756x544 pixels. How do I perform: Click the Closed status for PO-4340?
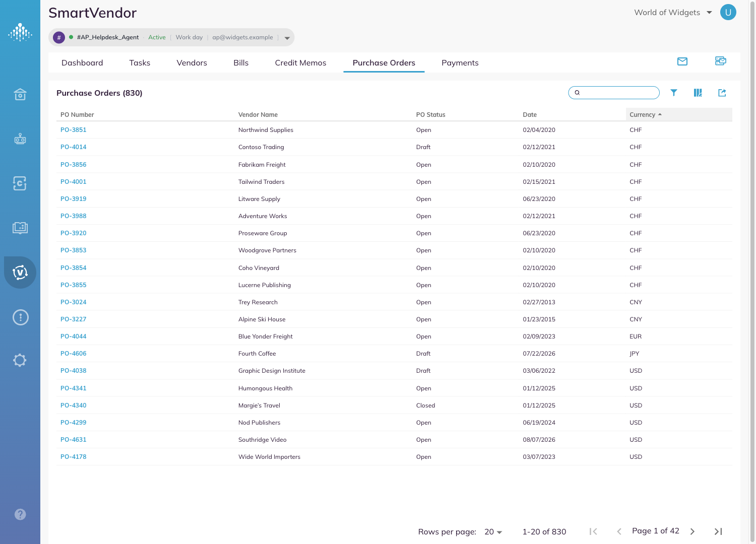[426, 405]
